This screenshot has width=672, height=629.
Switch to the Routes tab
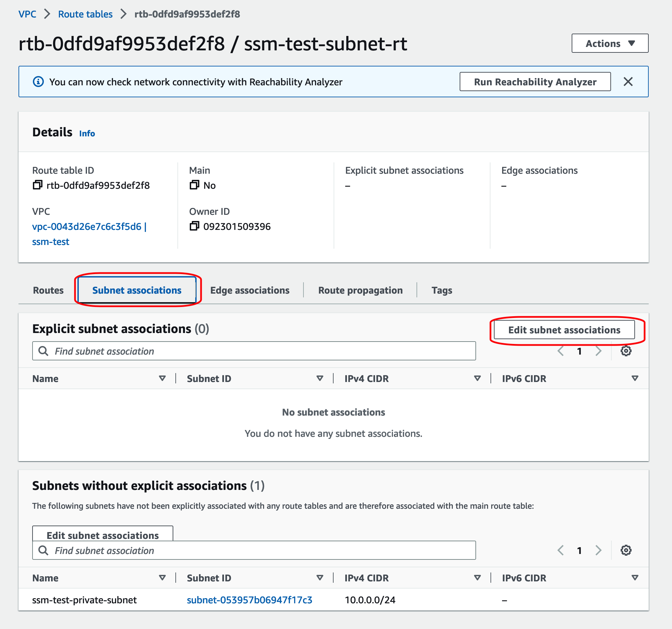click(48, 290)
